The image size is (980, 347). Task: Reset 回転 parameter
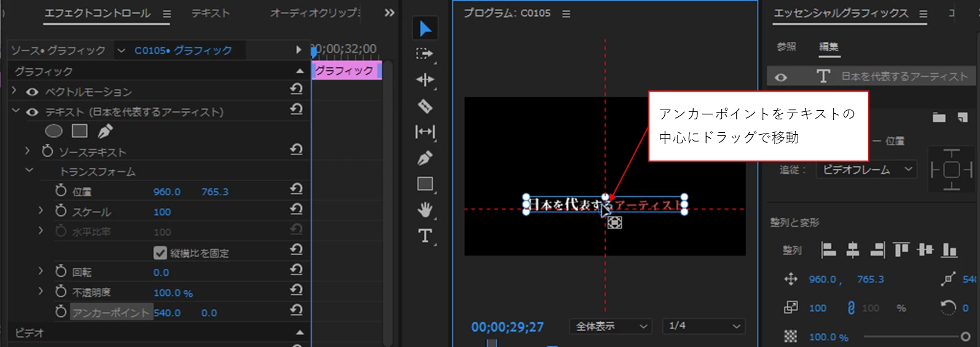click(x=296, y=270)
